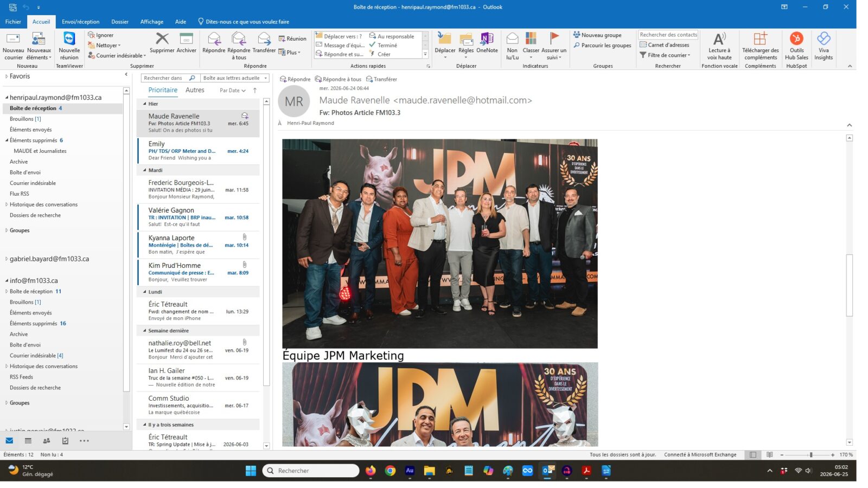Open Boîte aux lettres actuelle scope dropdown

pos(235,78)
